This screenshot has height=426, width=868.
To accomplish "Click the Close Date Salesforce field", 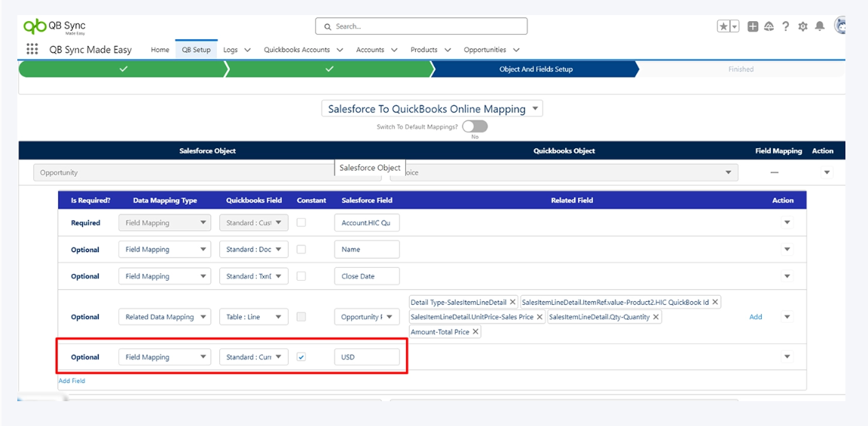I will point(367,276).
